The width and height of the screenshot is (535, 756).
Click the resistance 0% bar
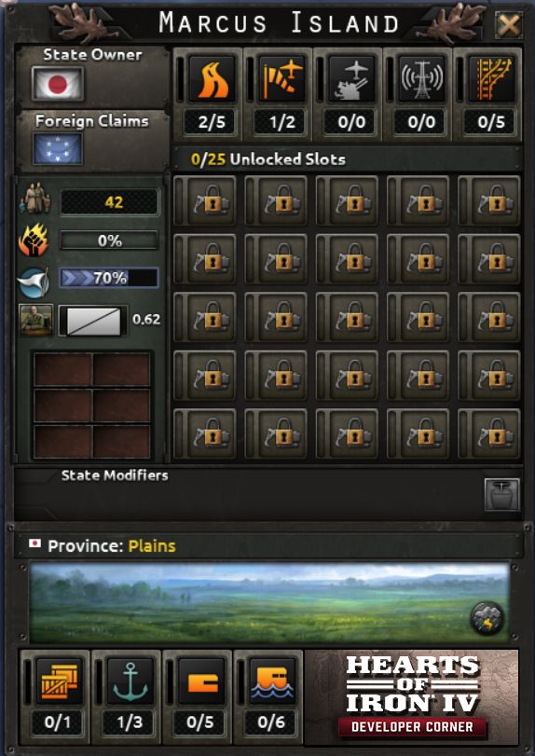(109, 241)
